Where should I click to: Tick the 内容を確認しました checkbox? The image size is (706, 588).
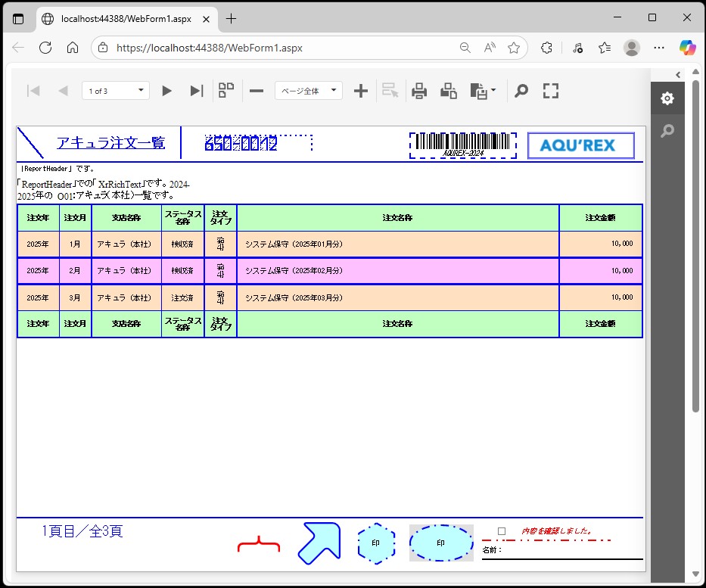coord(502,531)
